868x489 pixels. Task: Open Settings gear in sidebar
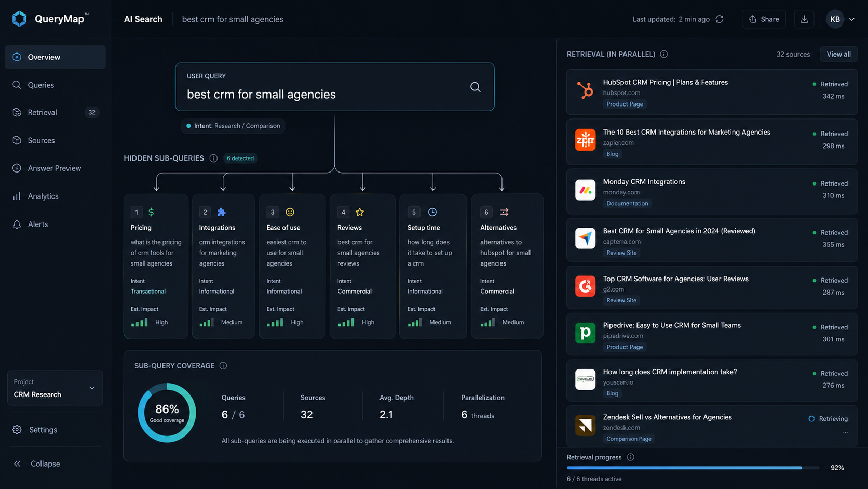tap(17, 430)
